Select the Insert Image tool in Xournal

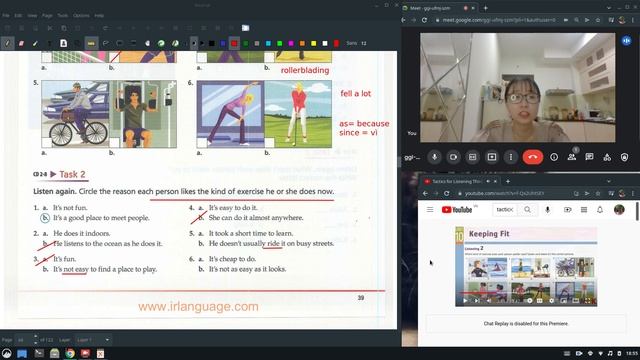[63, 43]
